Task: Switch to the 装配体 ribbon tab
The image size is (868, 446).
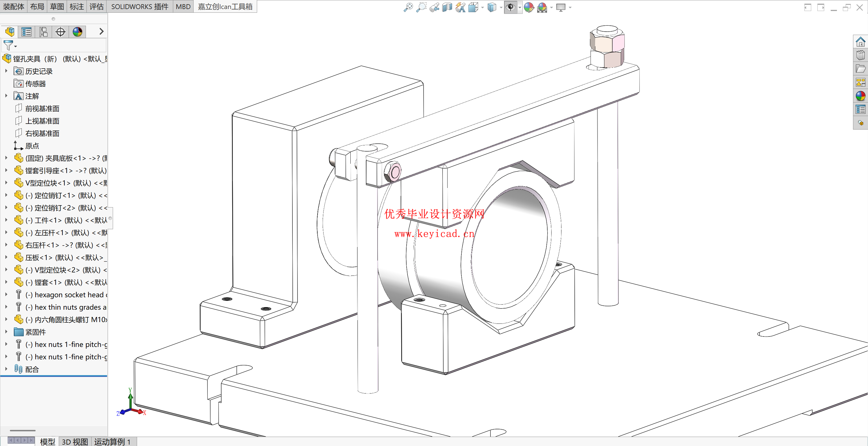Action: [14, 7]
